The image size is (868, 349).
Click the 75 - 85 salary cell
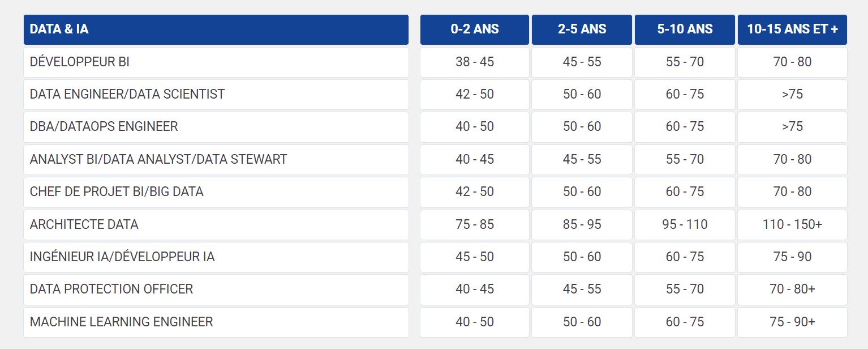click(x=475, y=225)
